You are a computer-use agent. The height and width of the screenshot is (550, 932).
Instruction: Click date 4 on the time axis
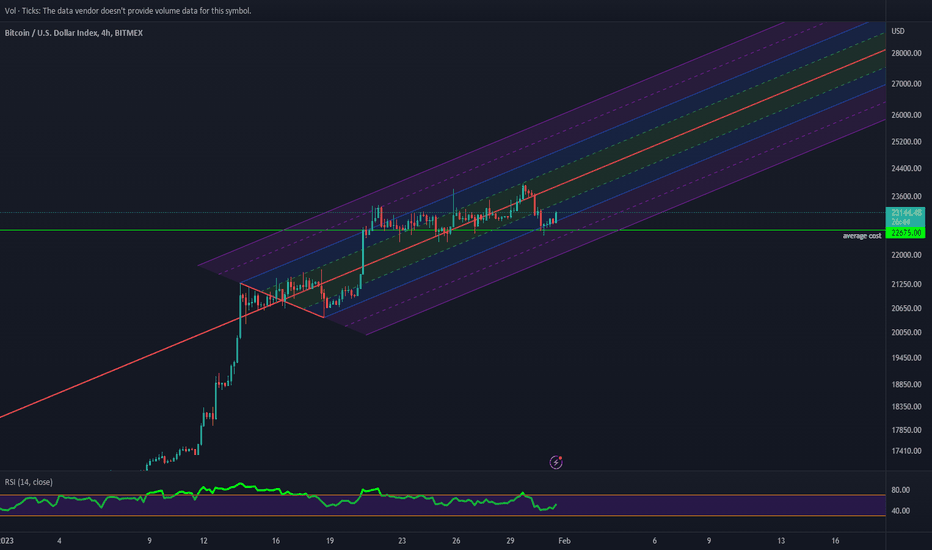59,541
